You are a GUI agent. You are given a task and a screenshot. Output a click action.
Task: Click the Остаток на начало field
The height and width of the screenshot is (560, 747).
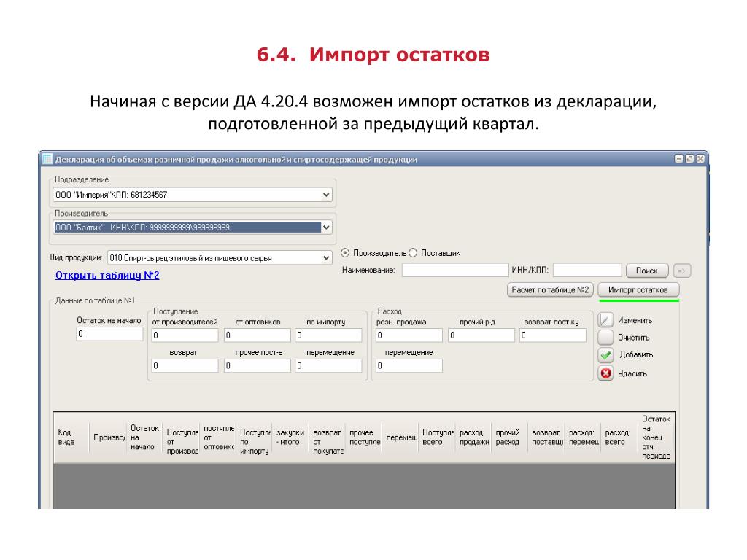pos(109,334)
